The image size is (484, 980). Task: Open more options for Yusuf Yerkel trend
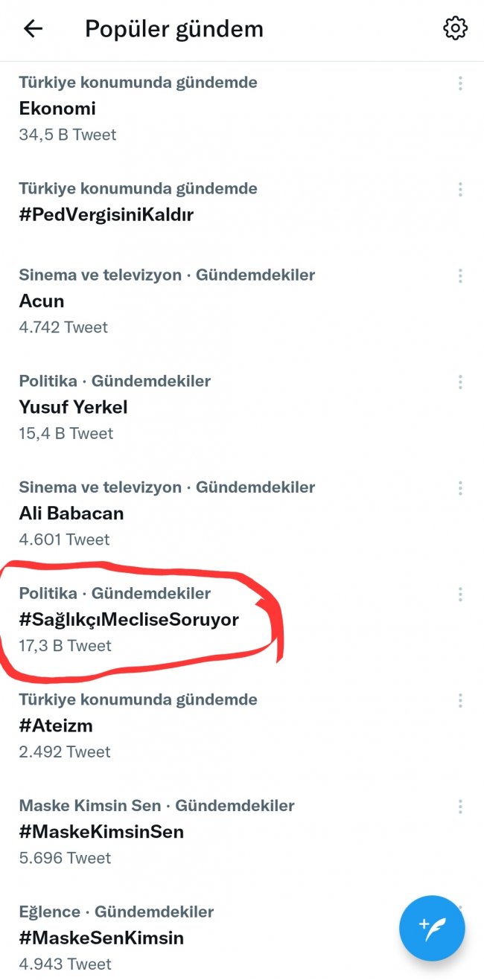coord(460,382)
